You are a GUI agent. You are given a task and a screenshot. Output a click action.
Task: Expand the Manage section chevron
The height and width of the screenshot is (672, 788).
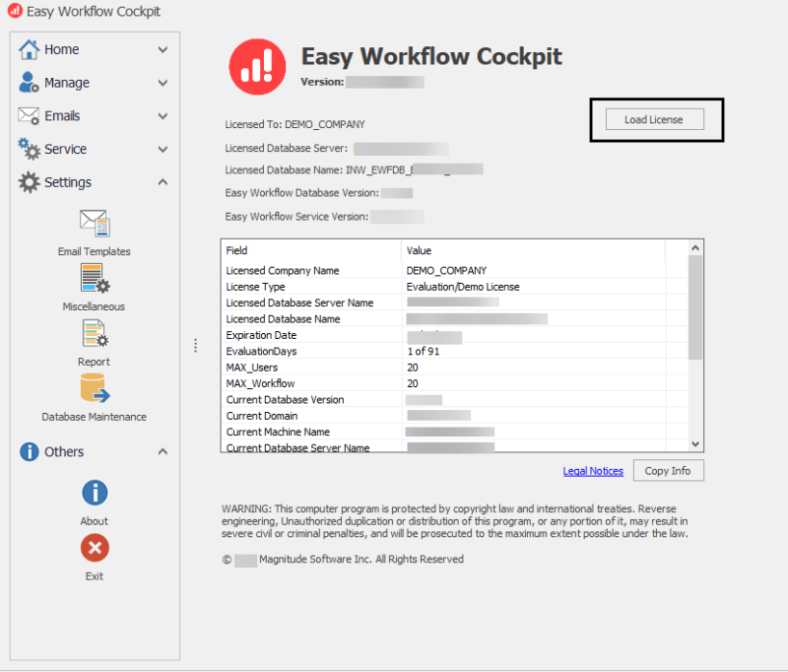(x=163, y=83)
